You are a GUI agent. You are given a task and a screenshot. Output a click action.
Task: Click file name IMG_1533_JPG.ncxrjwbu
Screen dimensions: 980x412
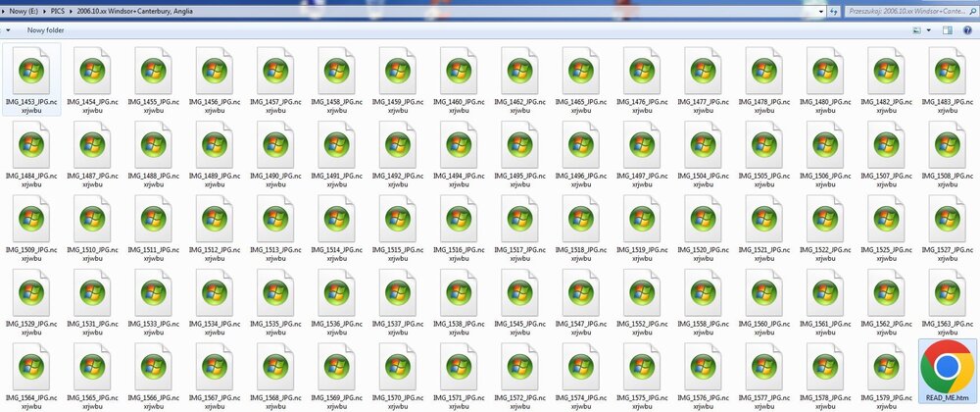(x=153, y=327)
